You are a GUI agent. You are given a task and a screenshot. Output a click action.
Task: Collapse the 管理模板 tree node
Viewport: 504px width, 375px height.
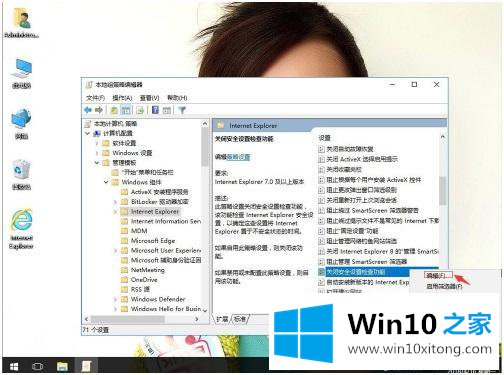point(97,163)
